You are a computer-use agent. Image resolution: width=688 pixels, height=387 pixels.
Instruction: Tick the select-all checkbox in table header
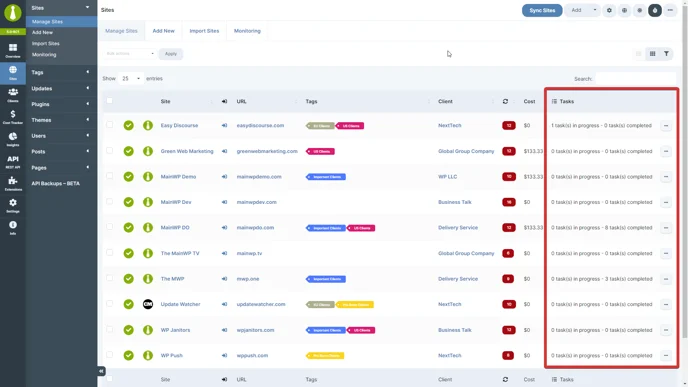(109, 100)
